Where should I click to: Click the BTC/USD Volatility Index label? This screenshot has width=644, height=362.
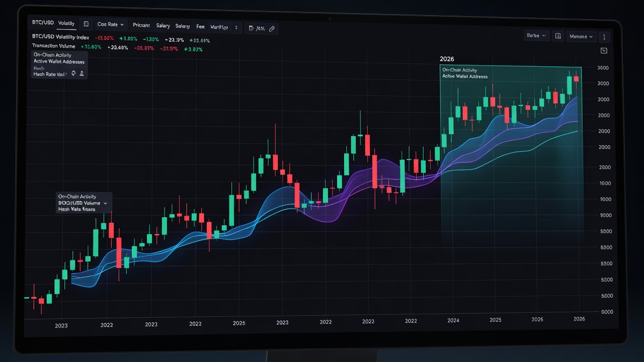coord(60,37)
